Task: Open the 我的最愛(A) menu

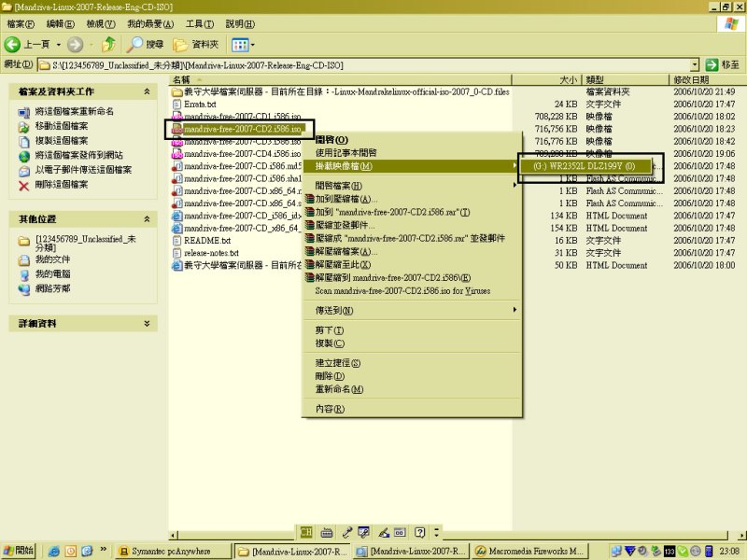Action: pyautogui.click(x=150, y=24)
